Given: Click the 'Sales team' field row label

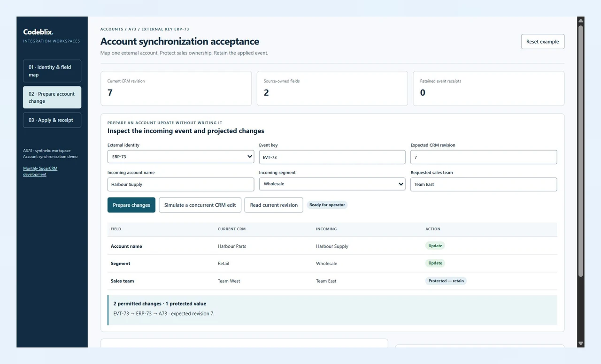Looking at the screenshot, I should pos(122,281).
